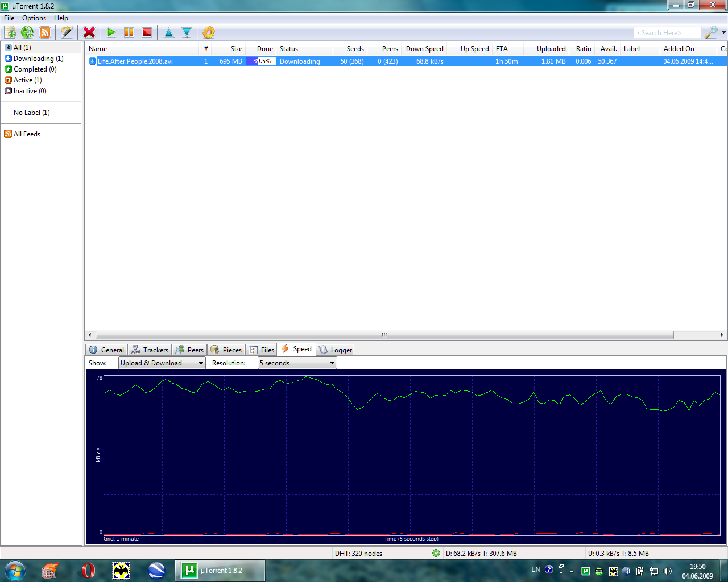Sort by the Ratio column header

click(x=581, y=49)
